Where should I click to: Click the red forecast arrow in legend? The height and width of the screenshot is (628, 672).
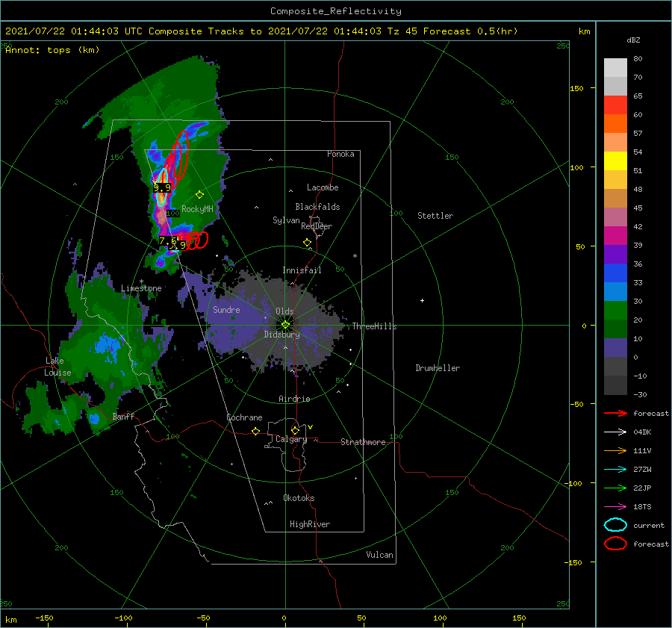(x=615, y=413)
